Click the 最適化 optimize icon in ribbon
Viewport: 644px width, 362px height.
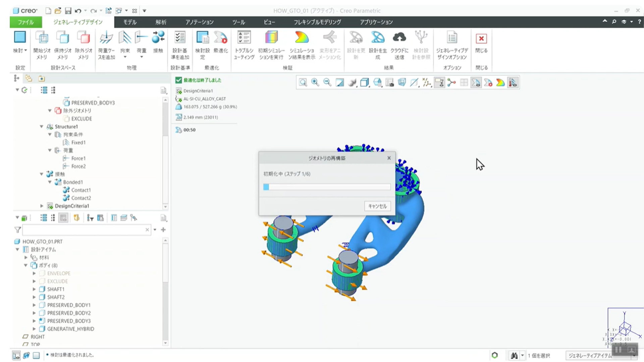[220, 38]
